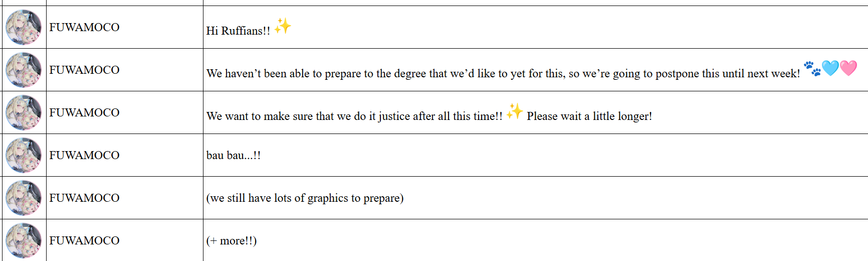Click avatar next to the postpone message
Image resolution: width=868 pixels, height=261 pixels.
[24, 70]
